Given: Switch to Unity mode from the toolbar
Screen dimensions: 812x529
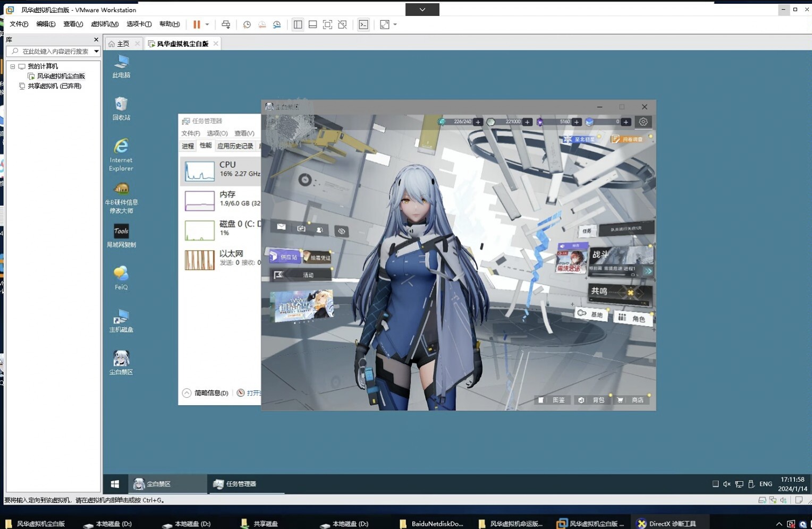Looking at the screenshot, I should (343, 24).
